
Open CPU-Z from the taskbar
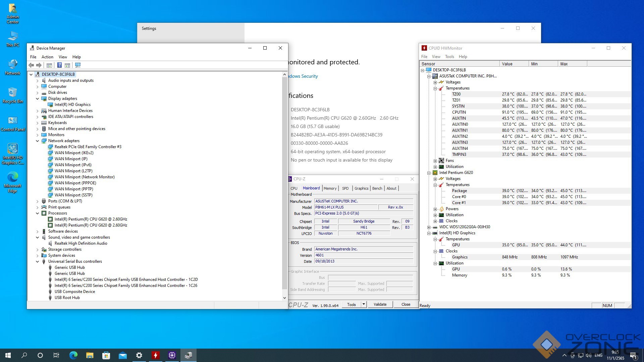point(172,355)
